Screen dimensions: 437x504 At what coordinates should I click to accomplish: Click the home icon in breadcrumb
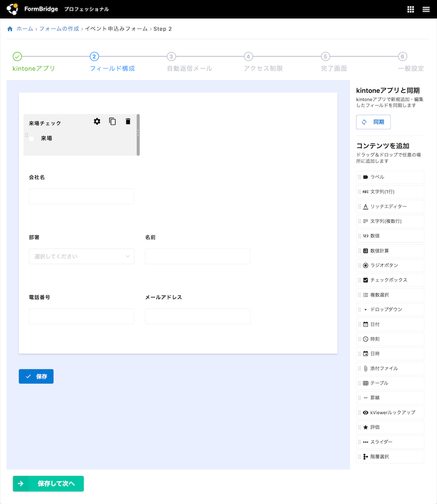(10, 29)
